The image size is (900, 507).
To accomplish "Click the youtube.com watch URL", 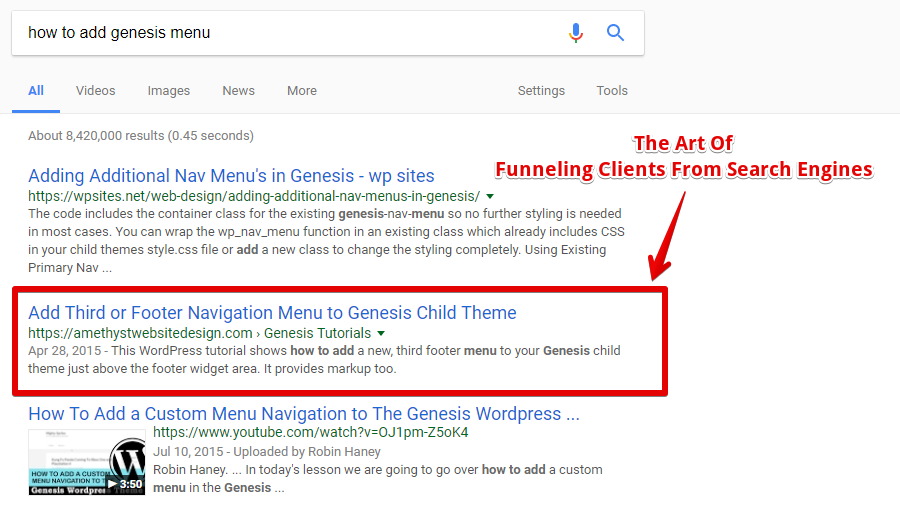I will [310, 433].
